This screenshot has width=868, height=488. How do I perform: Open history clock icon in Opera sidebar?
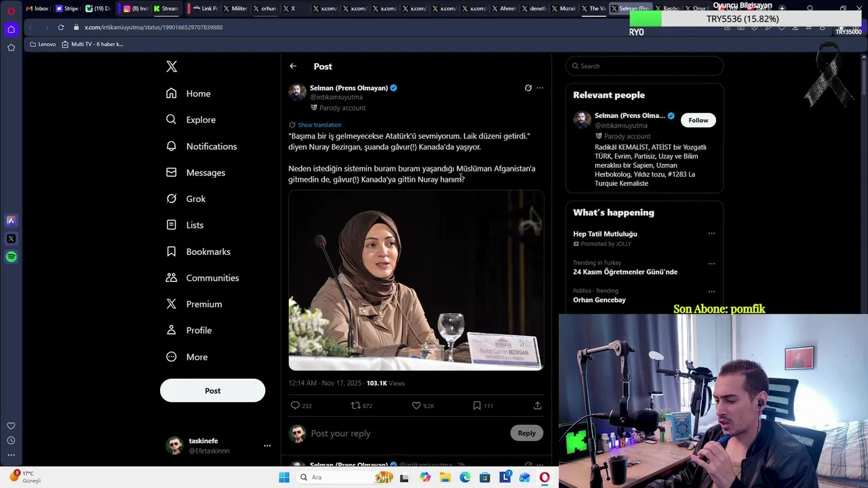[11, 441]
